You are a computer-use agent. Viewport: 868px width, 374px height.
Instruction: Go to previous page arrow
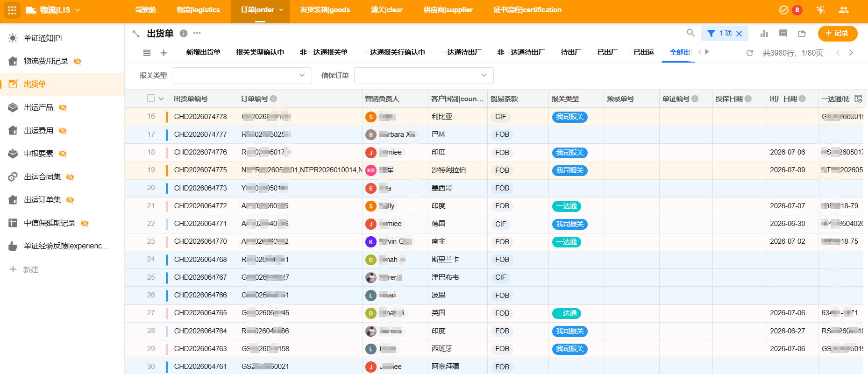click(838, 53)
